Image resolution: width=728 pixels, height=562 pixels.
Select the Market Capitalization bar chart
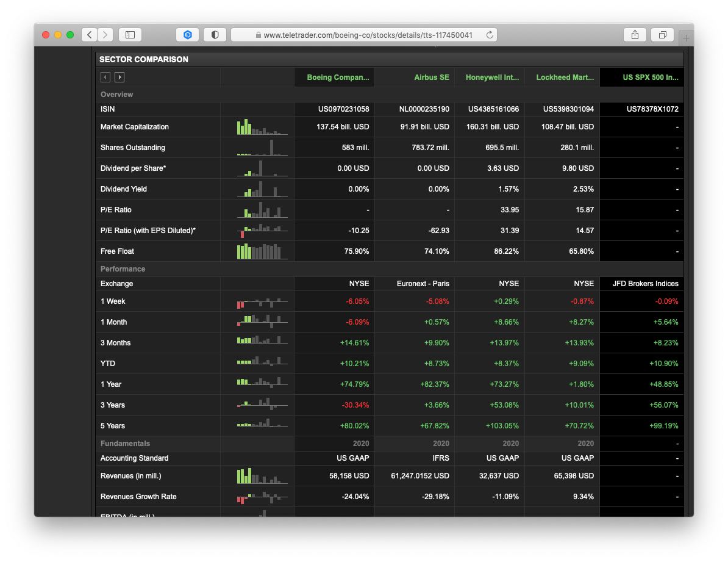[x=262, y=127]
